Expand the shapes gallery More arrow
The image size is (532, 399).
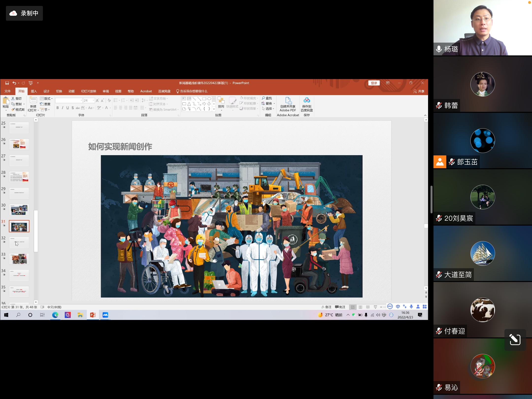tap(214, 109)
